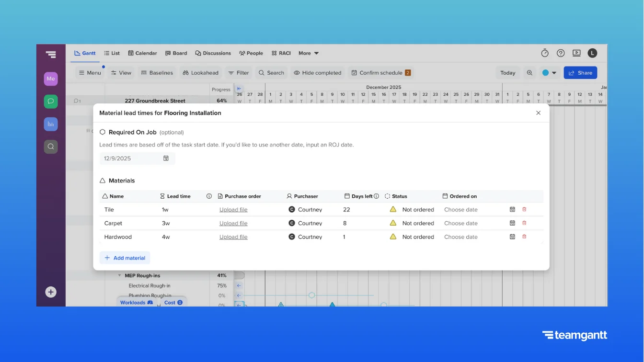Collapse the MEP Rough-ins task group
The image size is (644, 362).
(x=119, y=275)
